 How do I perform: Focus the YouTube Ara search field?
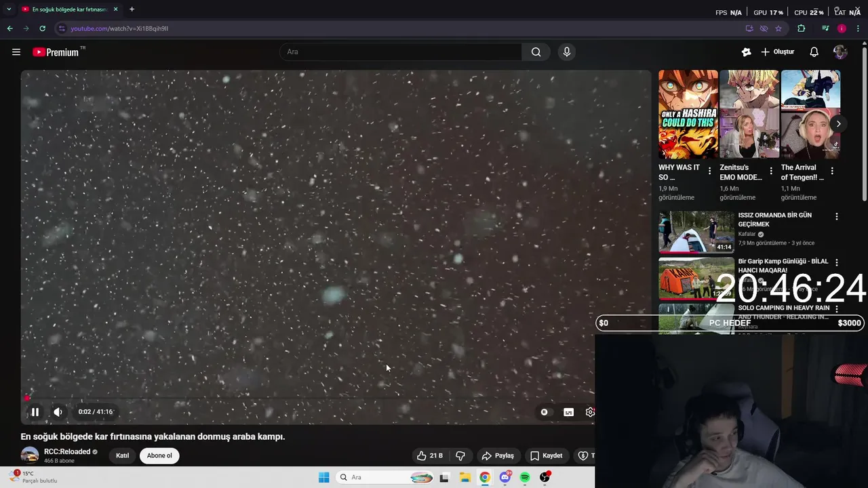tap(400, 52)
